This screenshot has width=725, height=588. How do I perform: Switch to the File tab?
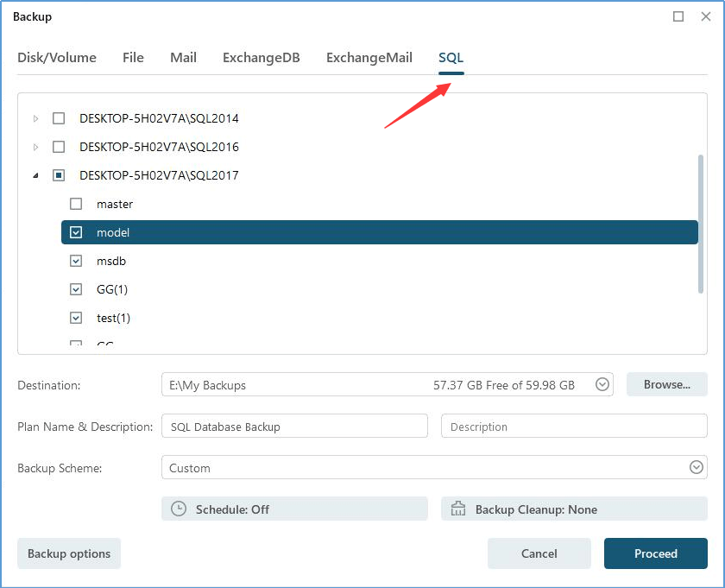tap(133, 58)
